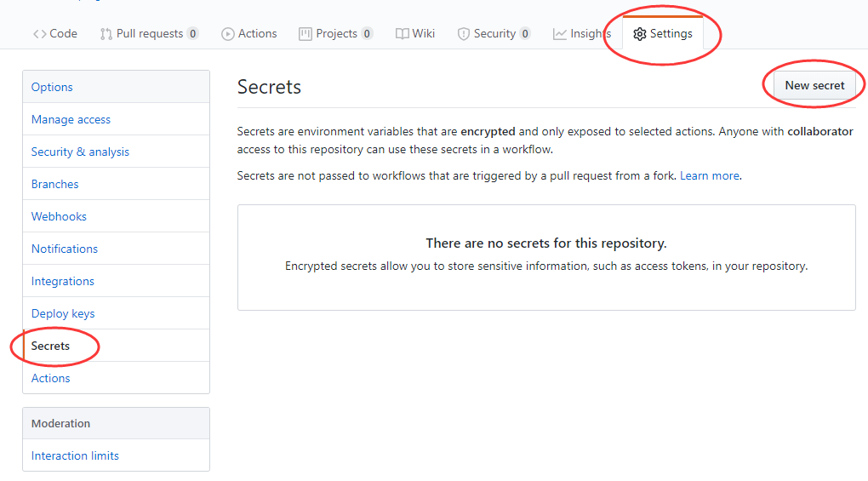868x481 pixels.
Task: Click the Security shield icon
Action: [x=464, y=34]
